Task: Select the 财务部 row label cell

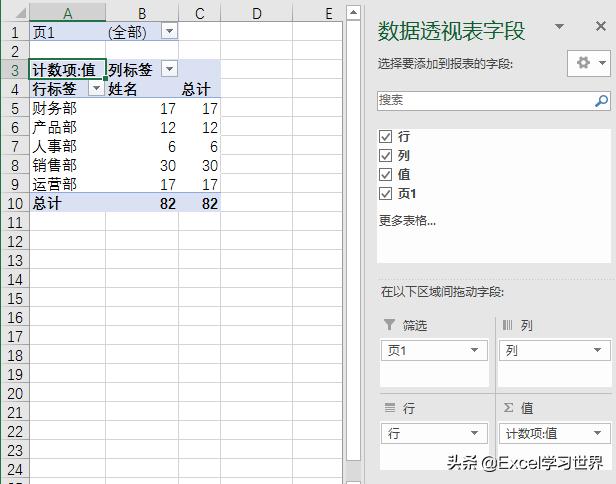Action: coord(68,108)
